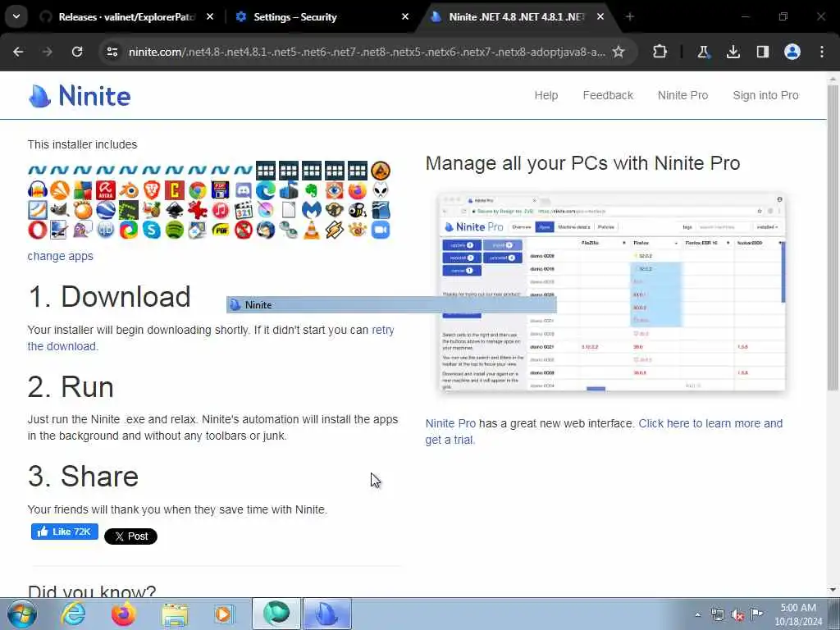The image size is (840, 630).
Task: Click the Microsoft Edge icon in app list
Action: click(266, 190)
